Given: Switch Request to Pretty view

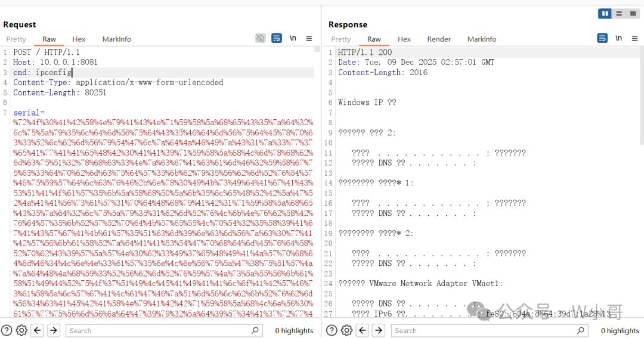Looking at the screenshot, I should coord(16,39).
